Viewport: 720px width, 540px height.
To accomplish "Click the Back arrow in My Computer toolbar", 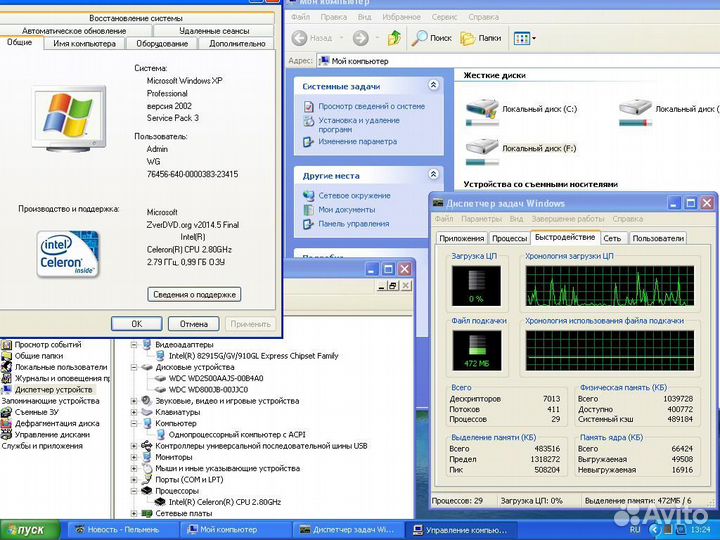I will (299, 38).
